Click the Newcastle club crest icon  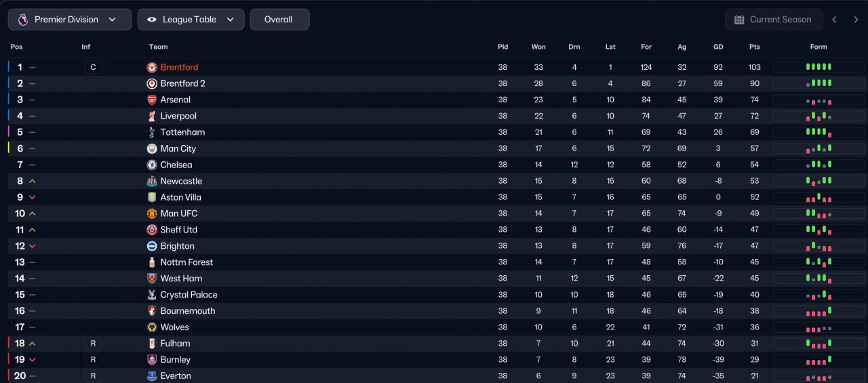152,181
